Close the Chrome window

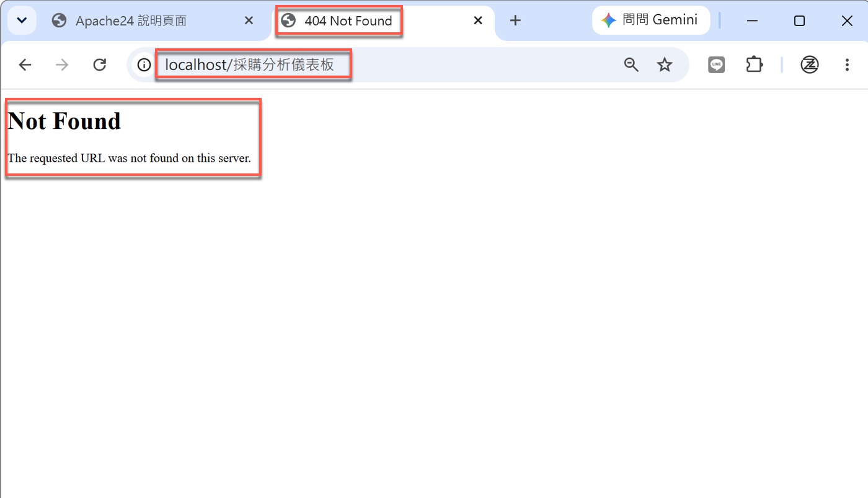(x=847, y=20)
